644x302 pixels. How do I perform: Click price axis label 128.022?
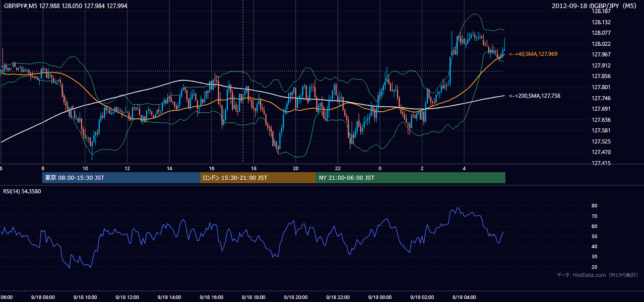(601, 44)
